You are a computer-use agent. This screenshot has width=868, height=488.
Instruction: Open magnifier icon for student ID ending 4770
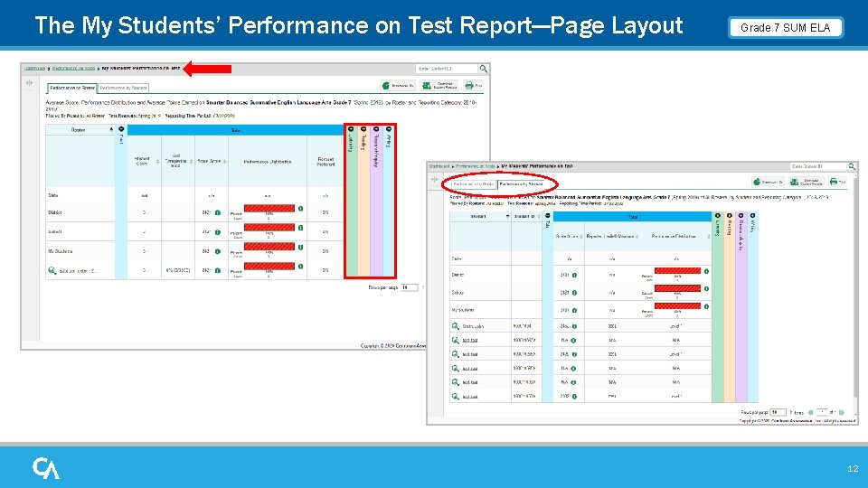coord(455,396)
